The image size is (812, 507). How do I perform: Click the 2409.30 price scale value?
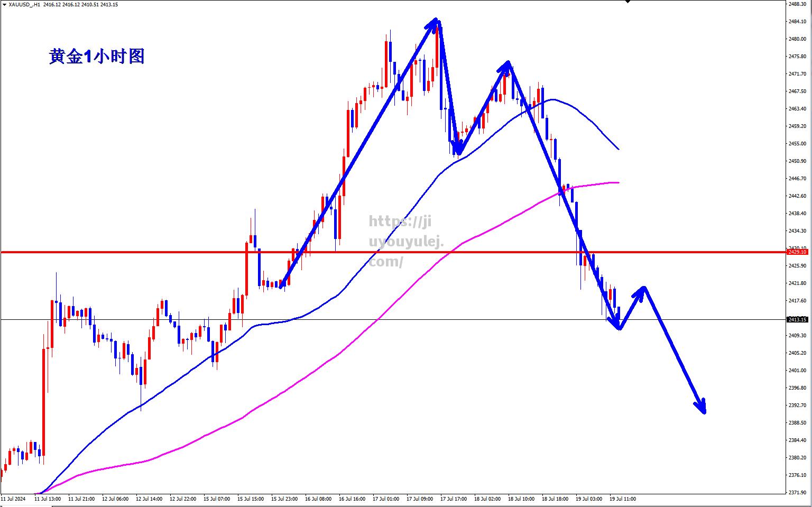tap(797, 336)
